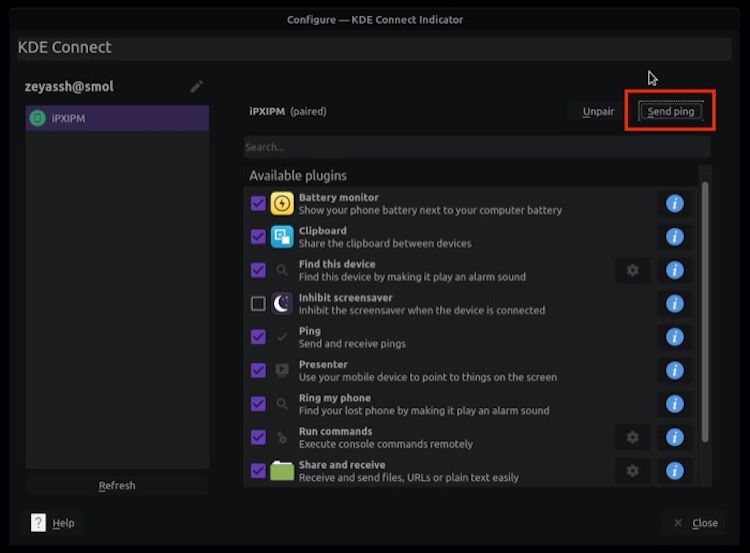The width and height of the screenshot is (750, 553).
Task: Click the checkmark icon for Ping plugin
Action: 282,337
